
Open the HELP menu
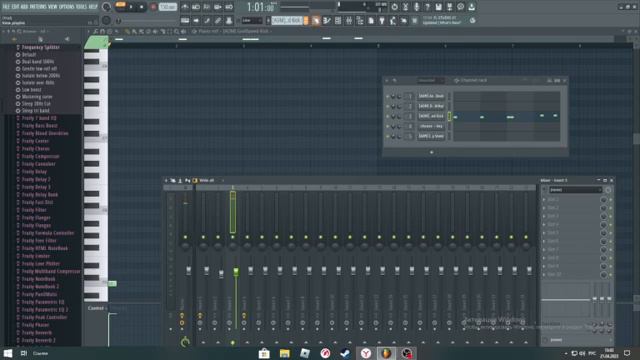coord(93,7)
